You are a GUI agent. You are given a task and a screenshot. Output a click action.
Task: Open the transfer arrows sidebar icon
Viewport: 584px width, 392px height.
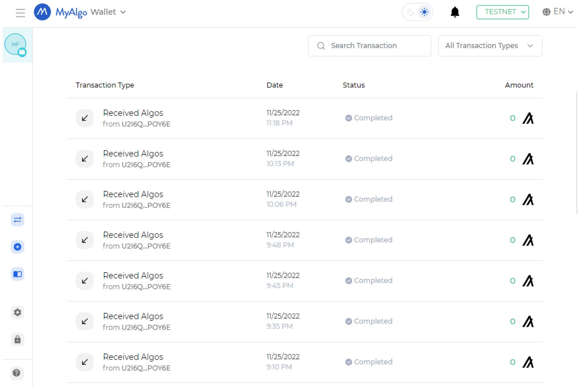tap(18, 220)
